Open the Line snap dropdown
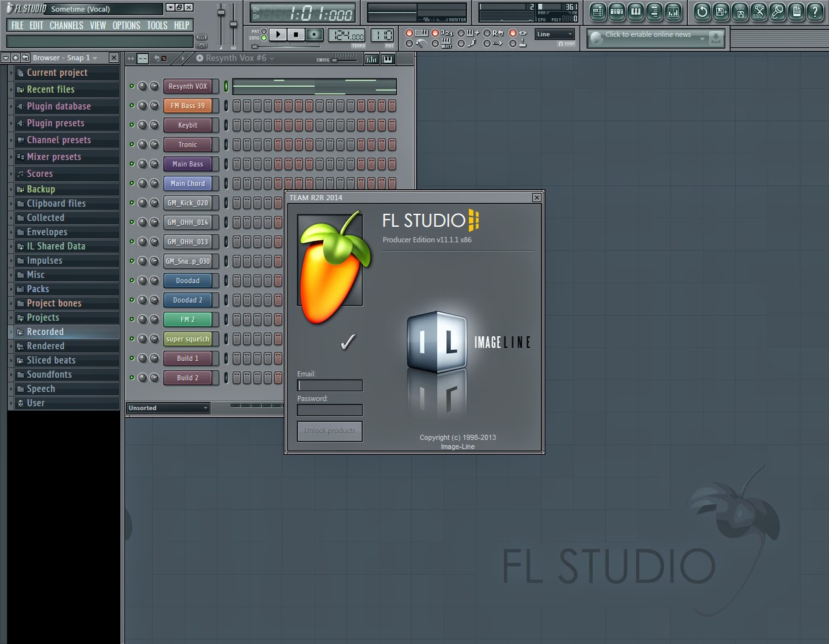 tap(555, 34)
